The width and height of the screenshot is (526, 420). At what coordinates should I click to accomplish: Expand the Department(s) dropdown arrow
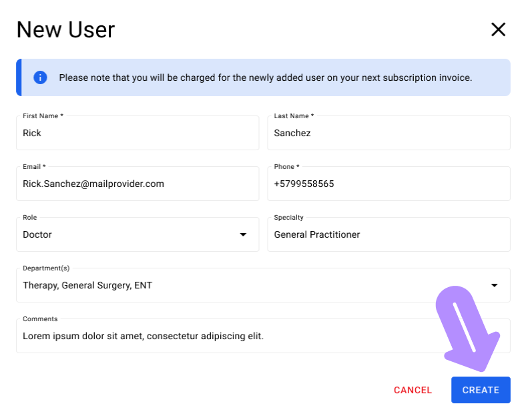point(494,285)
